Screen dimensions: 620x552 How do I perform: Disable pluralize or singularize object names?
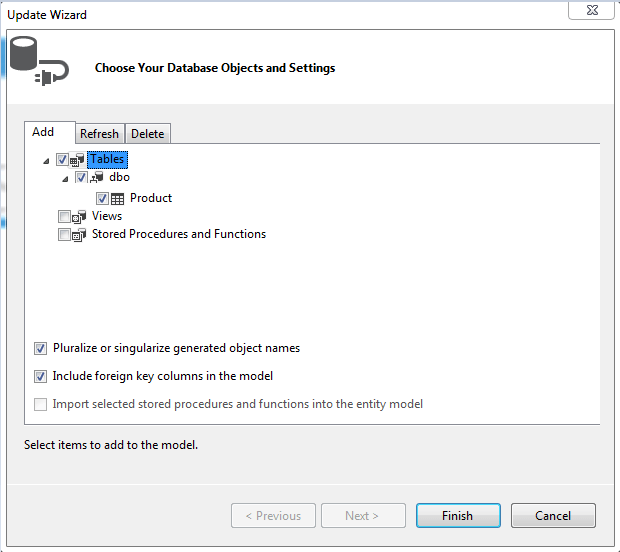40,348
